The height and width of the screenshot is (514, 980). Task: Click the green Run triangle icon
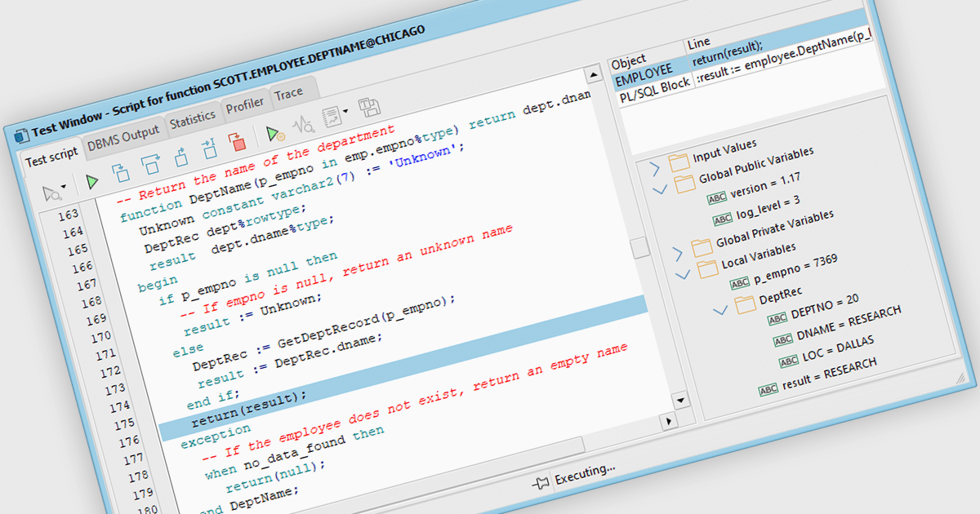92,182
